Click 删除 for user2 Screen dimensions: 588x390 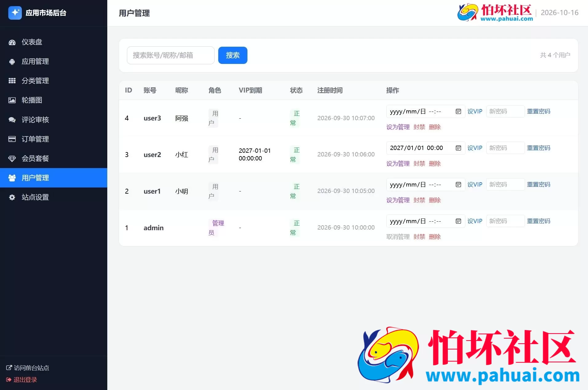435,163
